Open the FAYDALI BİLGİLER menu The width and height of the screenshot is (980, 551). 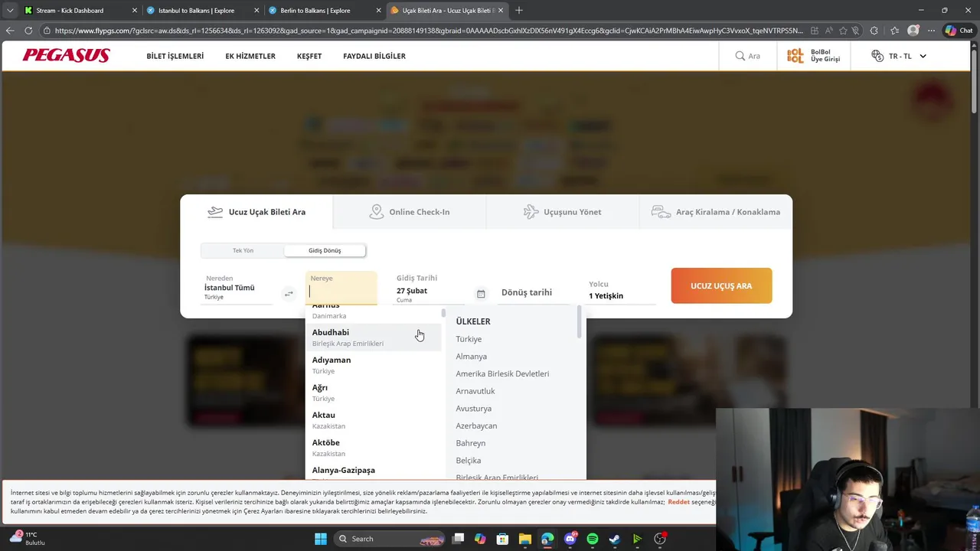click(x=374, y=56)
